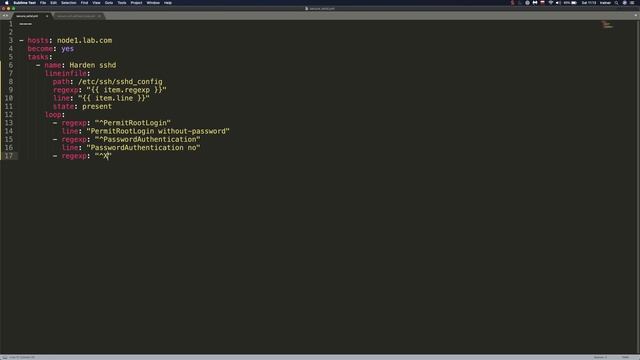Image resolution: width=640 pixels, height=360 pixels.
Task: Click the string '^PasswordAuthentication'
Action: click(147, 139)
